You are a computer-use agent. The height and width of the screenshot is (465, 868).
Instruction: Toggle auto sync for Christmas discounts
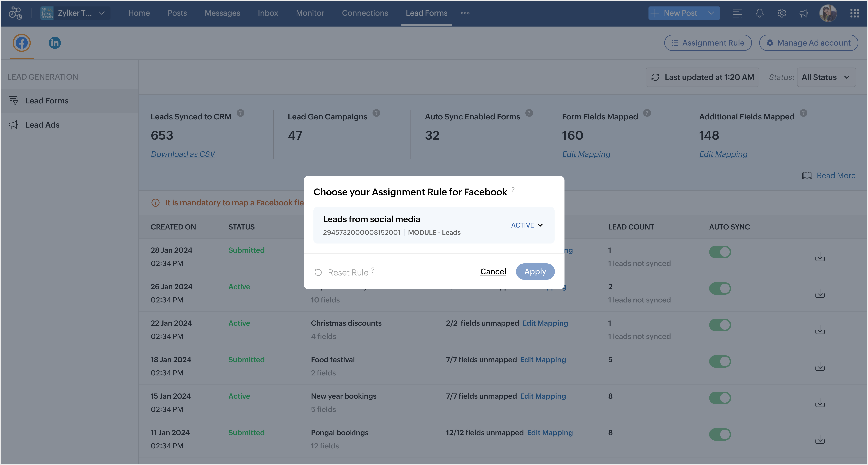point(720,325)
